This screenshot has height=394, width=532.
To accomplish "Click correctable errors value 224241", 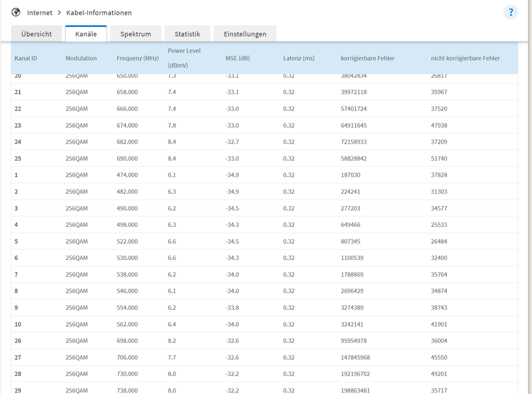I will pos(350,191).
